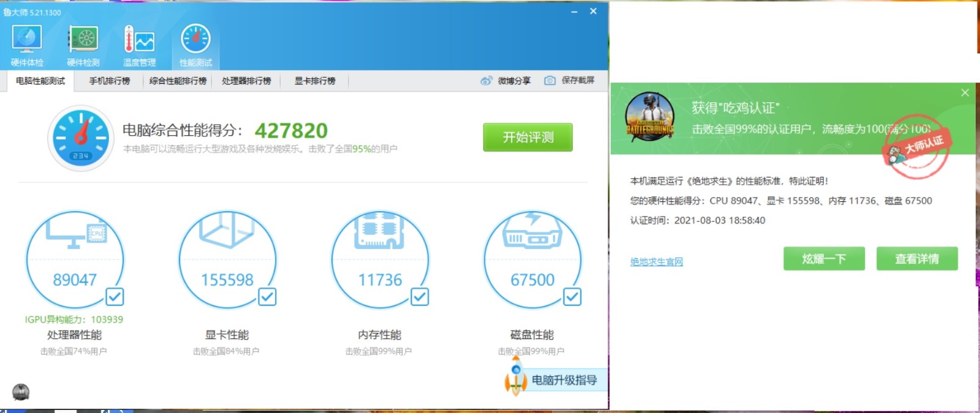Image resolution: width=980 pixels, height=413 pixels.
Task: Open the 硬件体检 hardware checkup section
Action: [27, 45]
